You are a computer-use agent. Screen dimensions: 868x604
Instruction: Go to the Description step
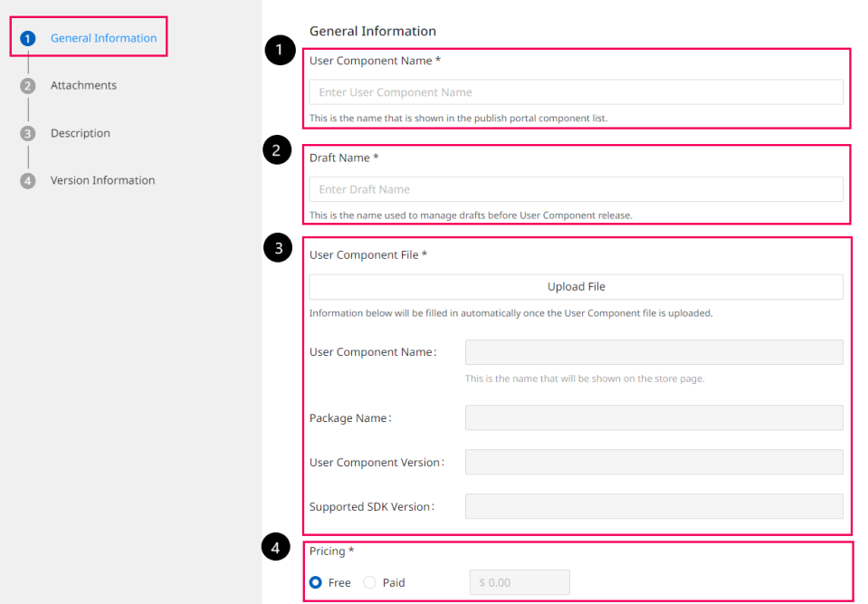(x=81, y=133)
